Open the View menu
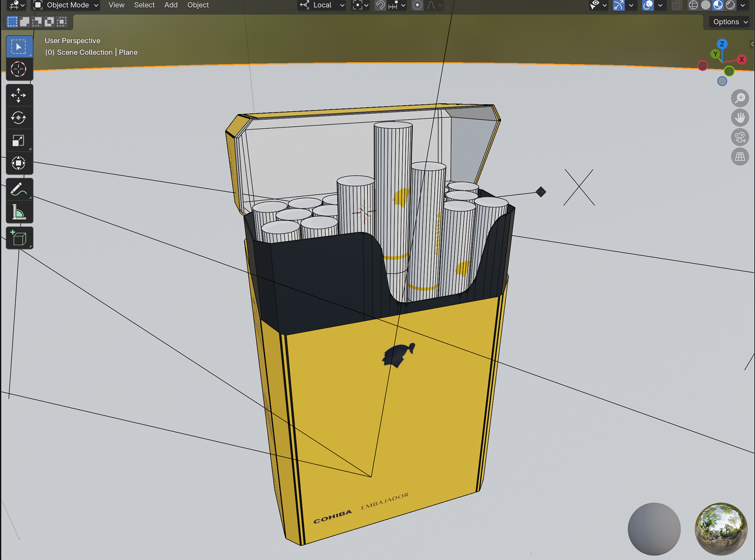 point(116,5)
